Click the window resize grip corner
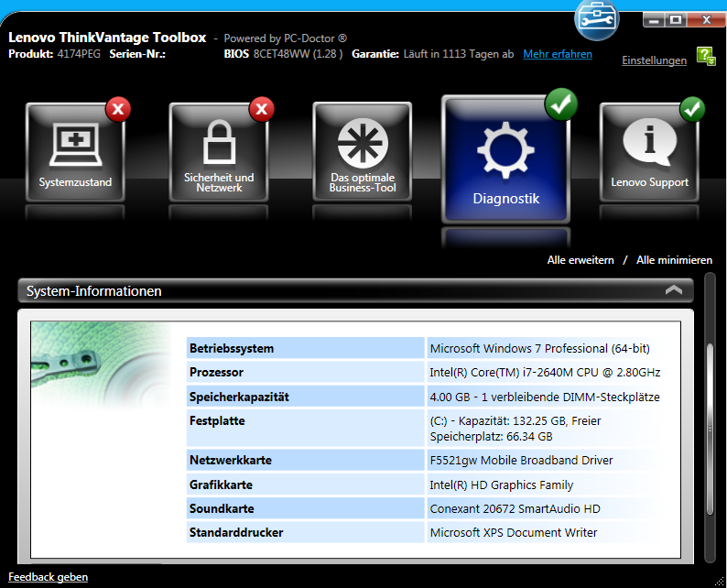The width and height of the screenshot is (727, 588). click(x=720, y=581)
